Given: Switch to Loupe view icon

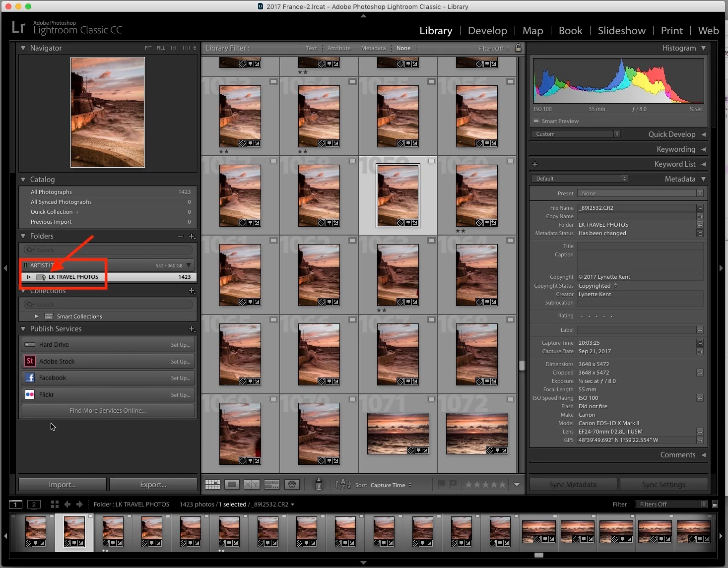Looking at the screenshot, I should (x=232, y=485).
